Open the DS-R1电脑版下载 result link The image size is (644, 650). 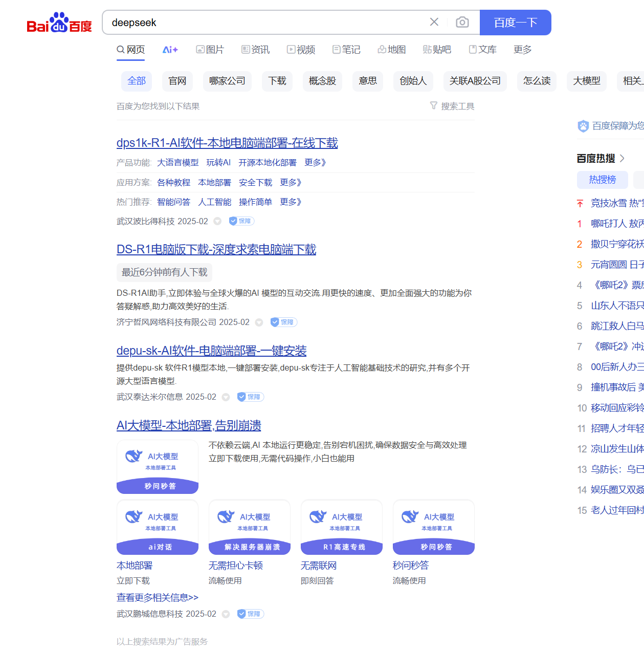(216, 249)
